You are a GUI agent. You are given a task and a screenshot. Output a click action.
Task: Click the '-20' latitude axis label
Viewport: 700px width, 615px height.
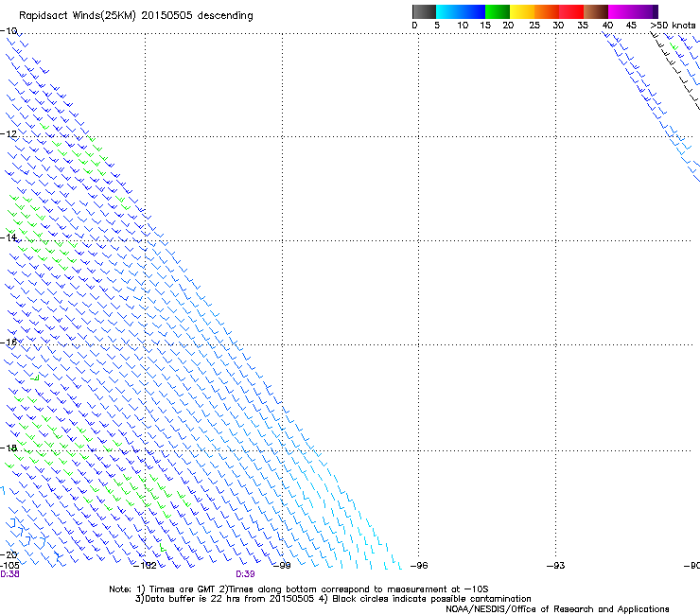pos(9,554)
